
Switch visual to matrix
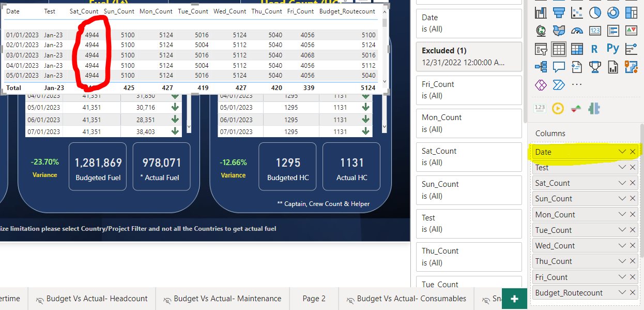(x=577, y=49)
